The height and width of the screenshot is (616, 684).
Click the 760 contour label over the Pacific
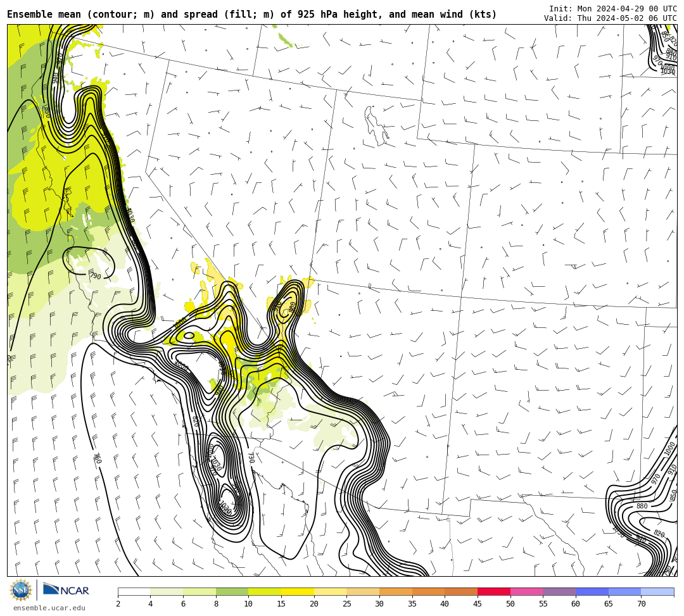click(x=98, y=458)
